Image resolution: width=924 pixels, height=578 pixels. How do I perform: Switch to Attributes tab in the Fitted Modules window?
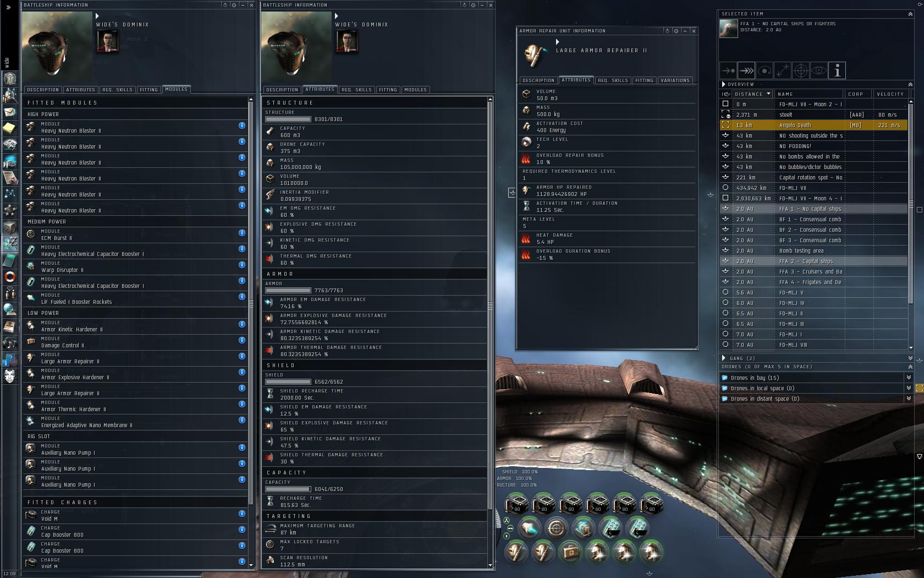click(81, 90)
